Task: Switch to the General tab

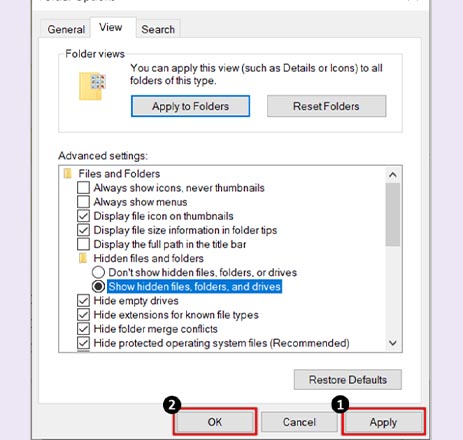Action: [66, 29]
